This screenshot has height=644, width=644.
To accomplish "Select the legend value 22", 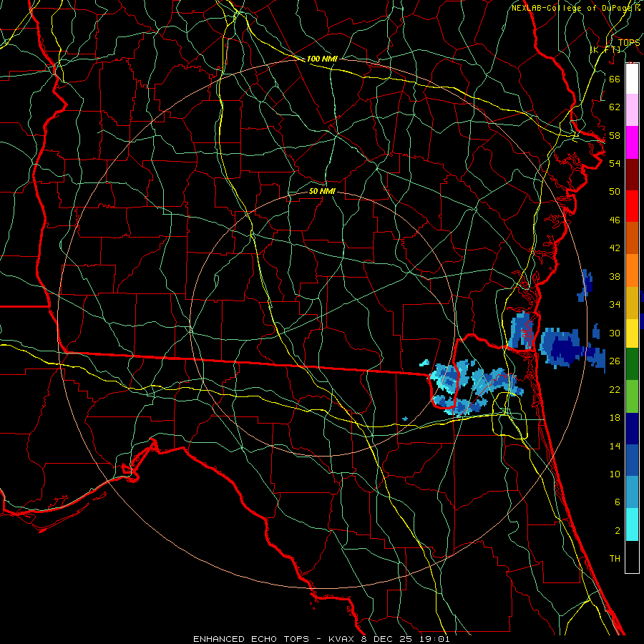I will (615, 389).
